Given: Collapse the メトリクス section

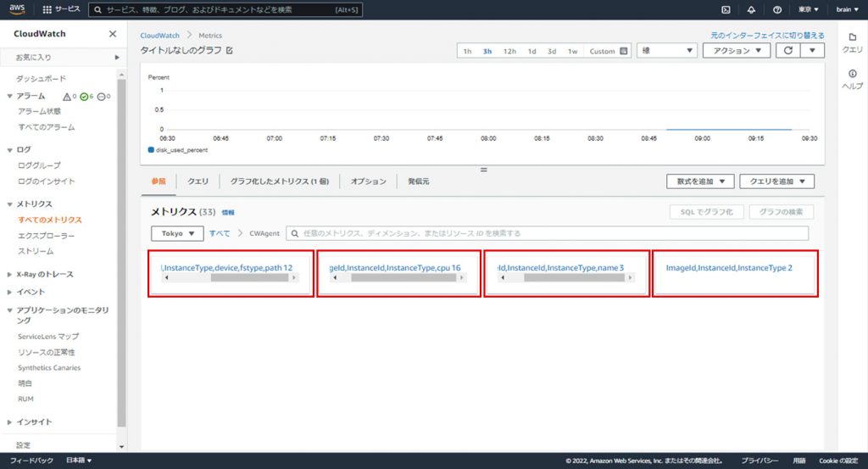Looking at the screenshot, I should click(9, 204).
